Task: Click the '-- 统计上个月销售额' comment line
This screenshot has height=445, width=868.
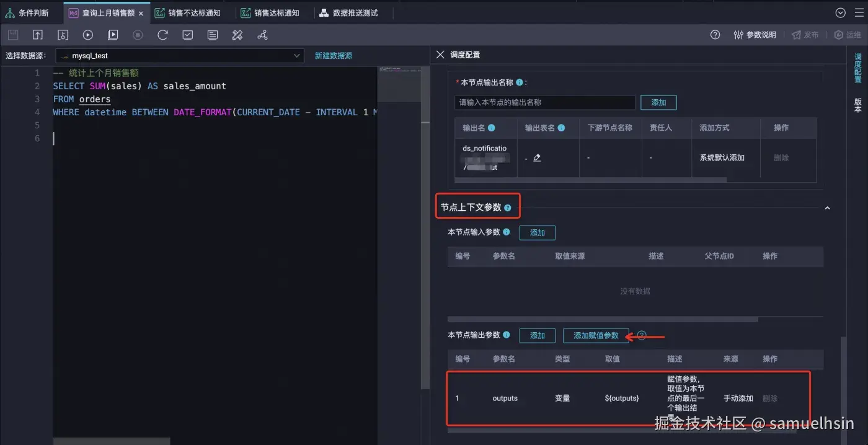Action: tap(95, 73)
